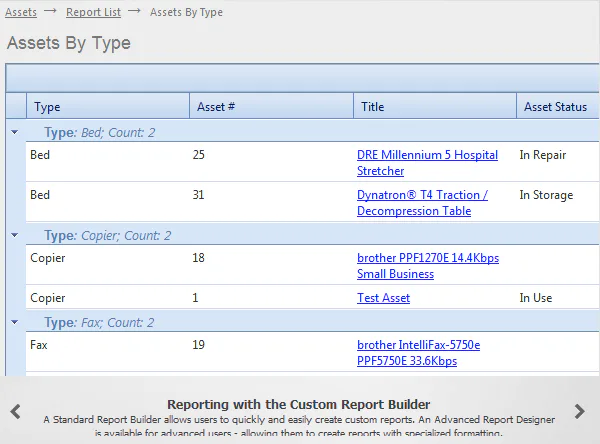The image size is (600, 444).
Task: Select the 'Type: Copier; Count: 2' group row
Action: coord(313,235)
